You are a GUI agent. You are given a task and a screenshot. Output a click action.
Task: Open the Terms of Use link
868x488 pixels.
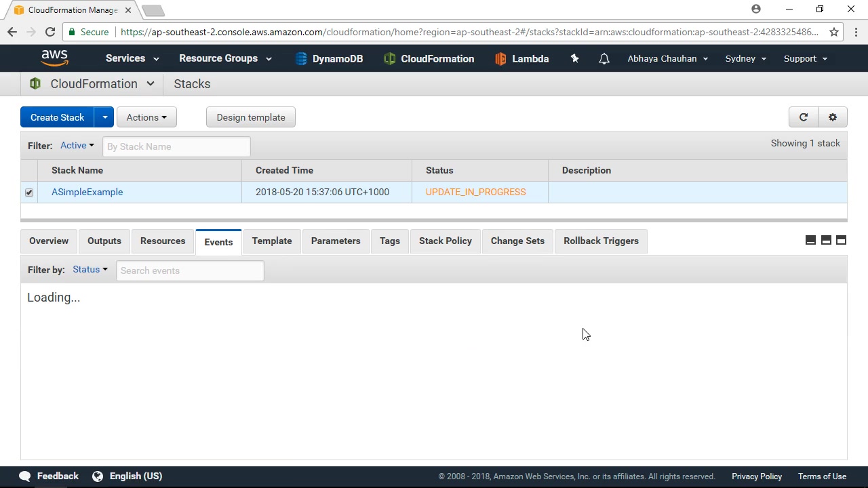[x=822, y=476]
